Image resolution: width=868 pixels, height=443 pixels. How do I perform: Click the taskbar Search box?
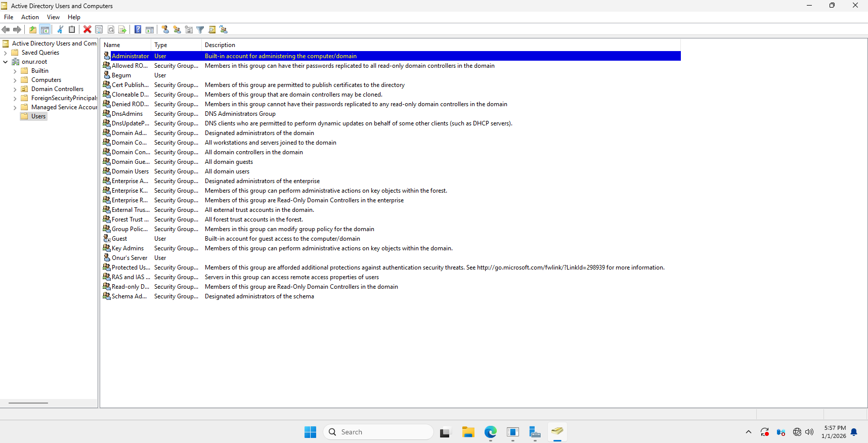pyautogui.click(x=378, y=432)
